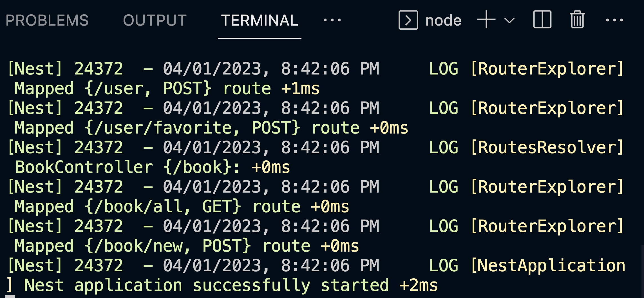
Task: Open the OUTPUT tab
Action: (155, 20)
